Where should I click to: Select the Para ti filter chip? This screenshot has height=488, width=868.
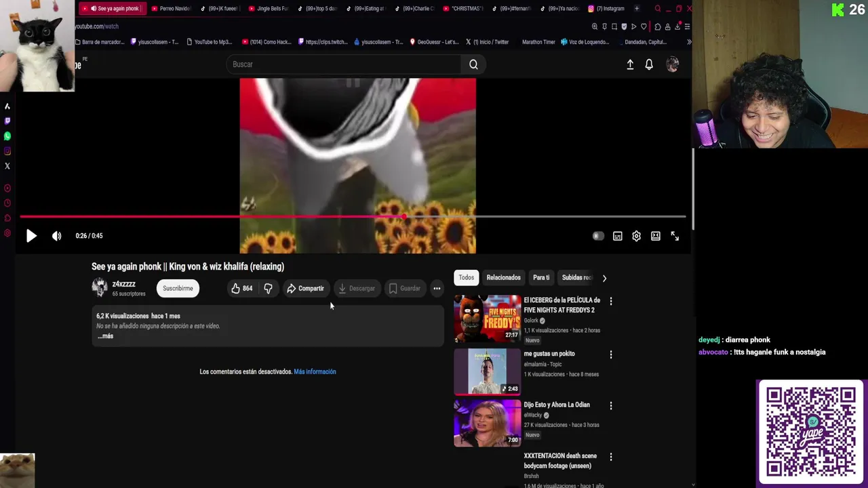tap(541, 278)
